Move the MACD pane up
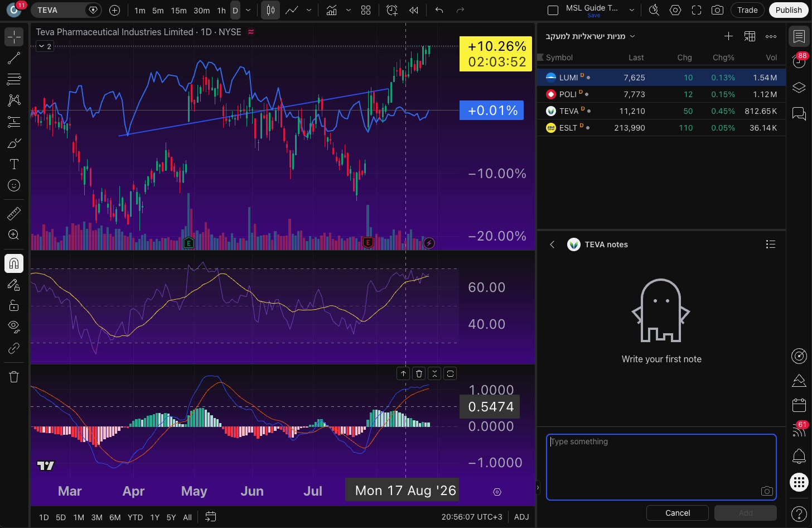Viewport: 812px width, 528px height. coord(404,373)
